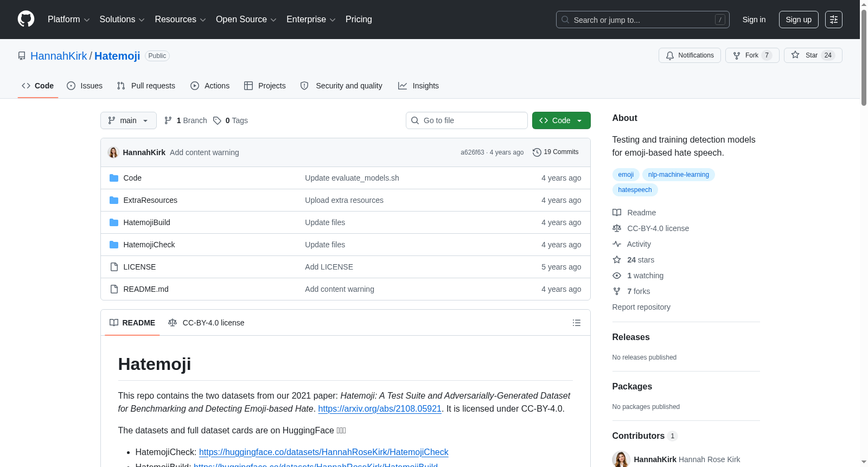Click the Notifications bell icon
Screen dimensions: 868x467
[670, 55]
